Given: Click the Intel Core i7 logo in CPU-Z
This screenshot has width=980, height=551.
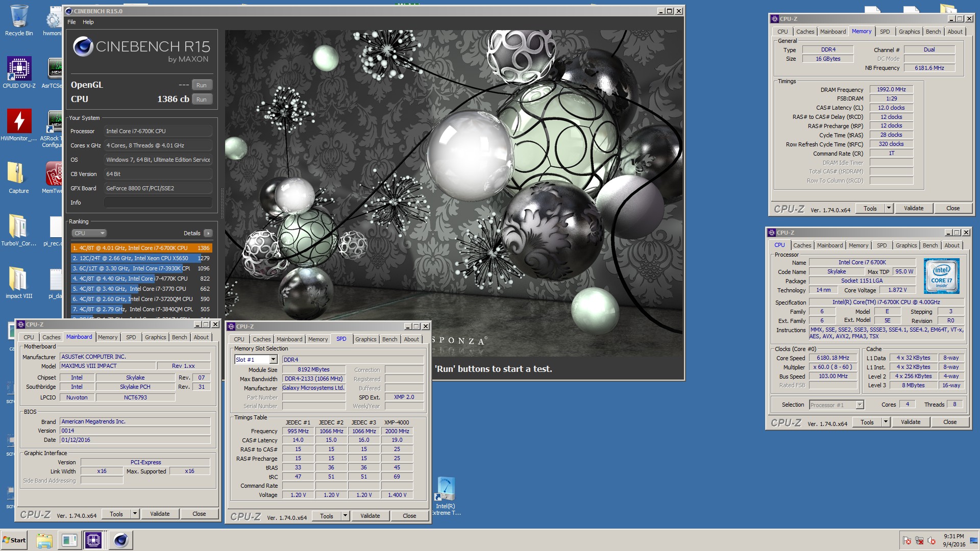Looking at the screenshot, I should (941, 275).
